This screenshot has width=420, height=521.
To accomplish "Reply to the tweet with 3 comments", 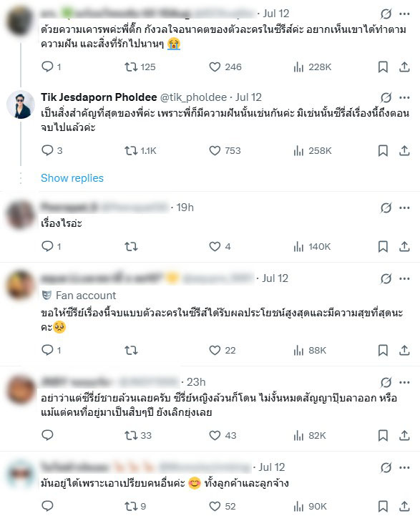I will coord(52,151).
